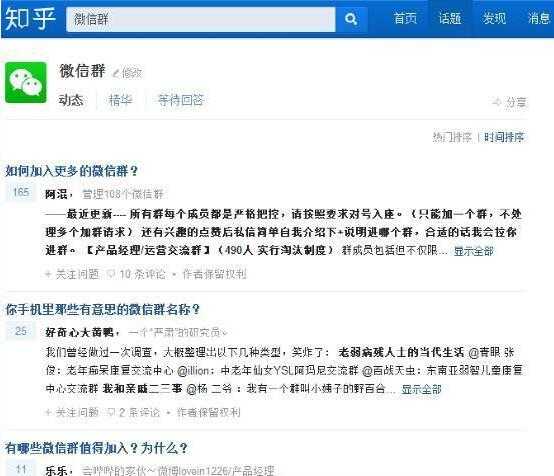Viewport: 554px width, 476px height.
Task: Share the topic via 分享
Action: coord(509,102)
